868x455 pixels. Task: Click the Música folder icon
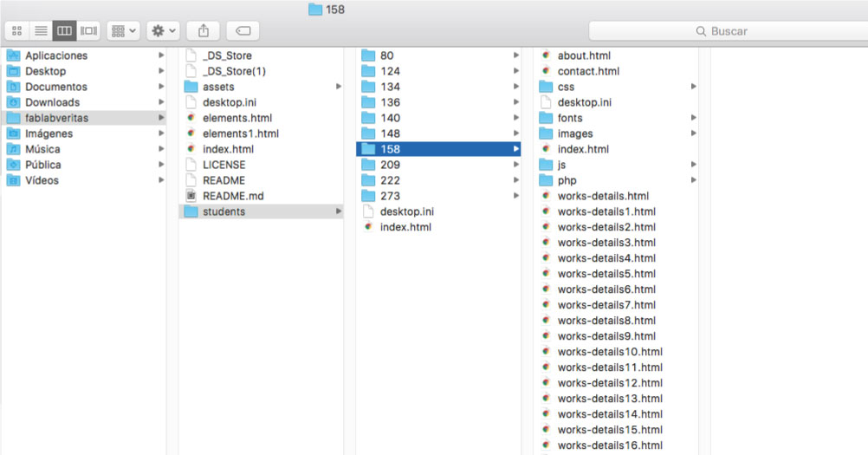coord(13,149)
